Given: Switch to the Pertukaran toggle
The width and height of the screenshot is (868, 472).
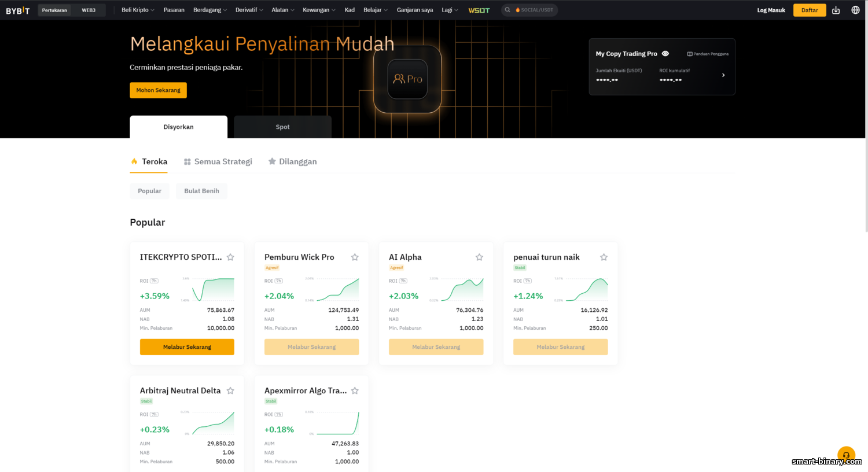Looking at the screenshot, I should [x=54, y=10].
